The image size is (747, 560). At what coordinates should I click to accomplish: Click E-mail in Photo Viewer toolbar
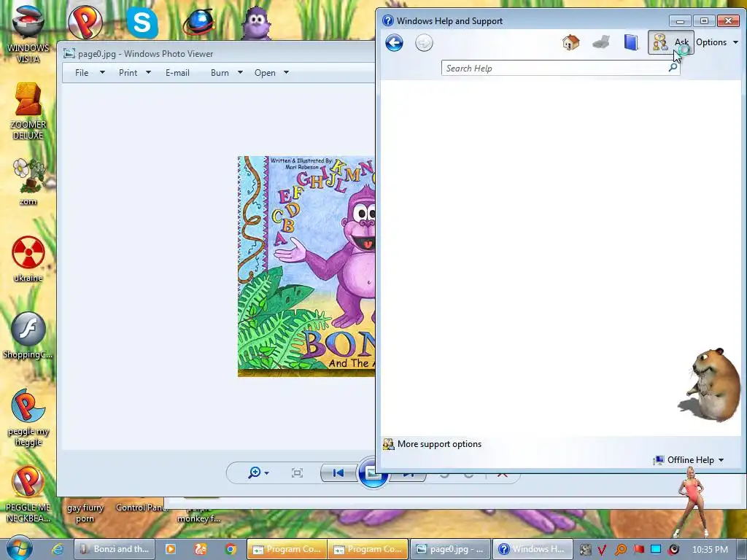pos(177,73)
